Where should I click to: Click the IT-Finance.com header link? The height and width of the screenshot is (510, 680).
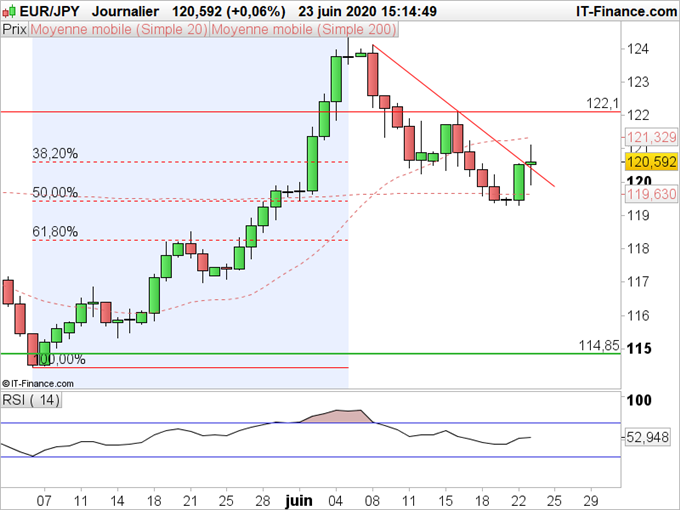pos(626,11)
